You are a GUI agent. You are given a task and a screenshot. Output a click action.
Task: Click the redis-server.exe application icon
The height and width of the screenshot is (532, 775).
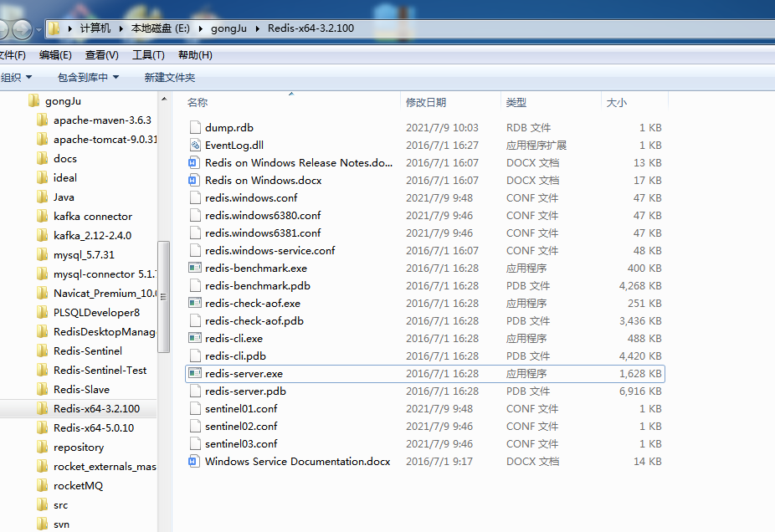[x=195, y=373]
